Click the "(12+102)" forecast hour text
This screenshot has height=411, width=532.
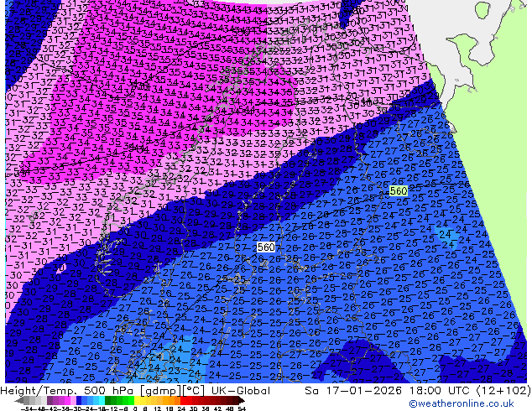pyautogui.click(x=503, y=391)
